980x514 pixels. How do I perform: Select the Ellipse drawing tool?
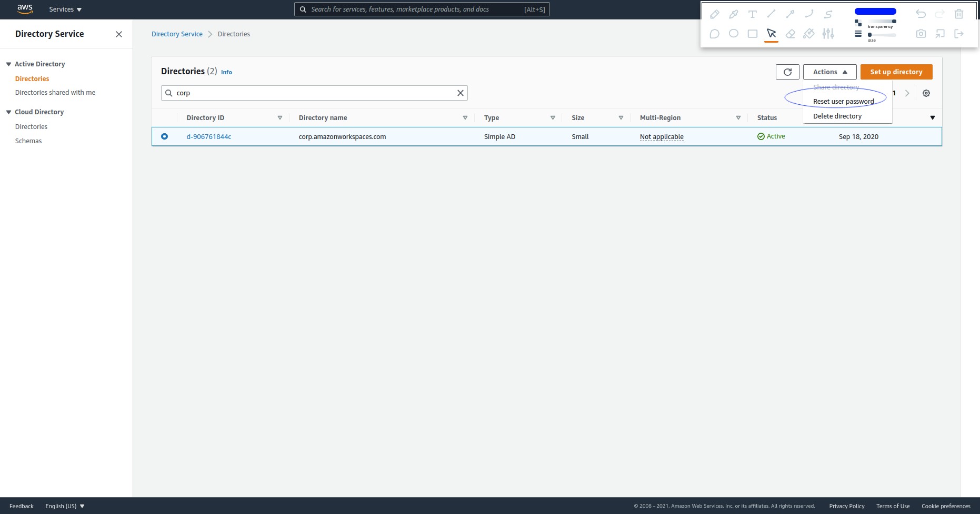click(x=733, y=33)
